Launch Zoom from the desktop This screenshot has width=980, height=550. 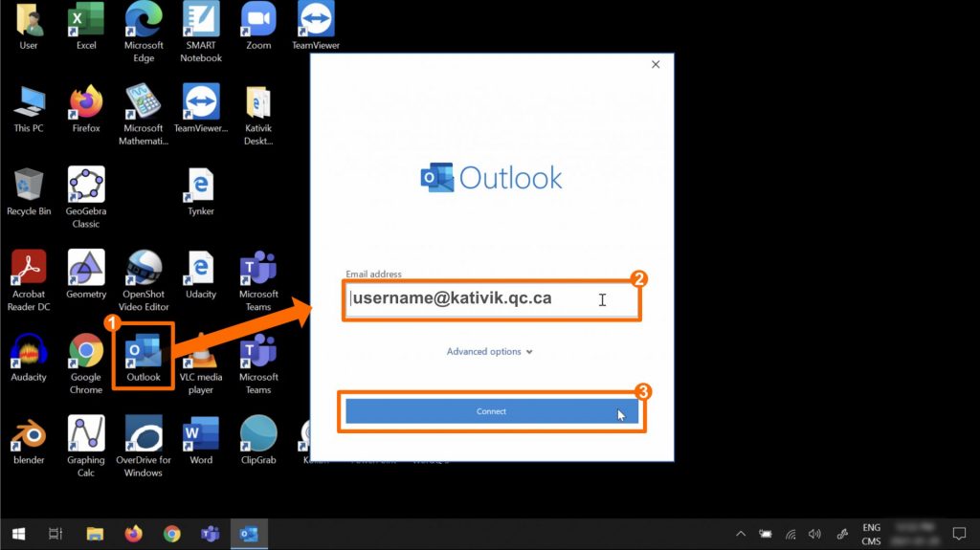(x=258, y=20)
